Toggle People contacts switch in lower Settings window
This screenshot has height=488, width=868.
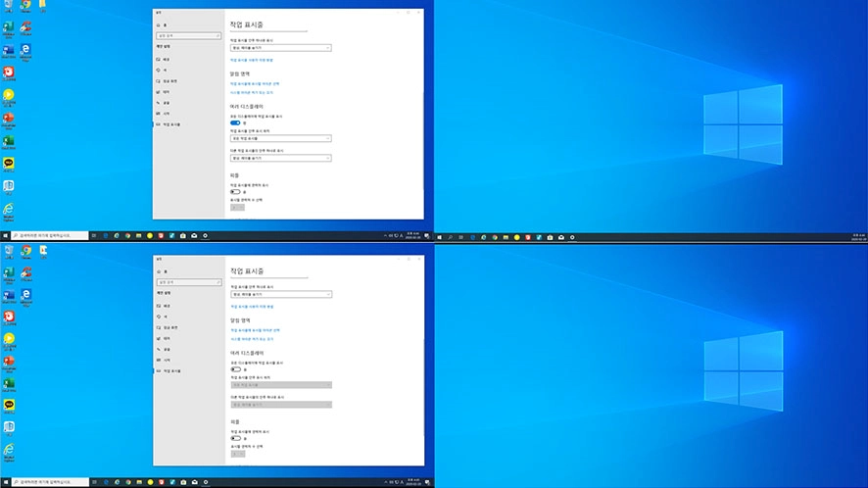(x=236, y=438)
